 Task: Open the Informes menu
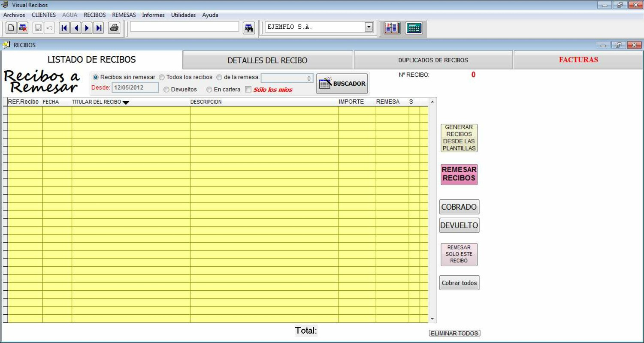coord(153,15)
